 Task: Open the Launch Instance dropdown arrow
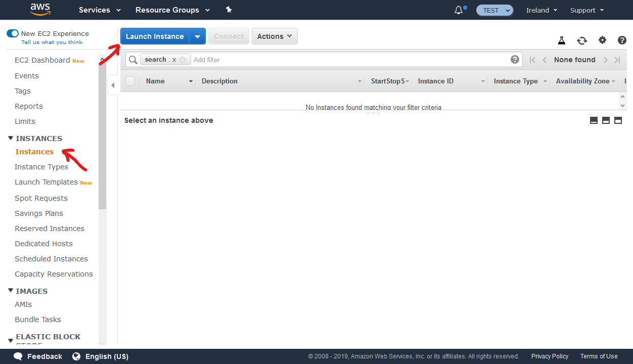[198, 36]
